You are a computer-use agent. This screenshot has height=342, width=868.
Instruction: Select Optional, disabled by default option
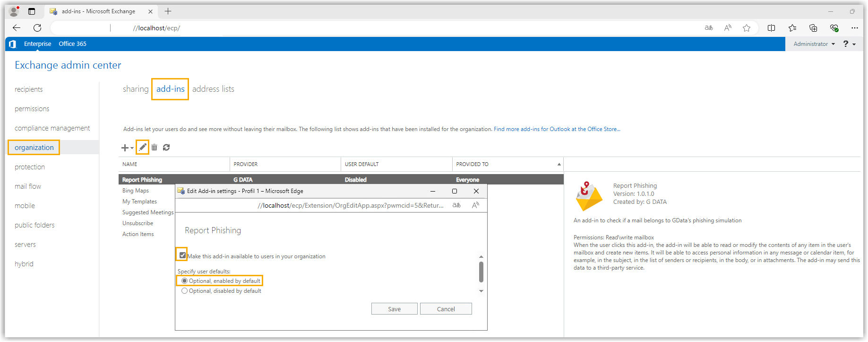click(x=184, y=291)
